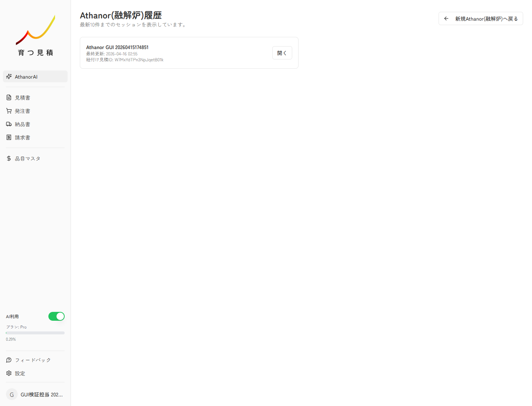Click the AthanorAI sparkle icon

[9, 76]
